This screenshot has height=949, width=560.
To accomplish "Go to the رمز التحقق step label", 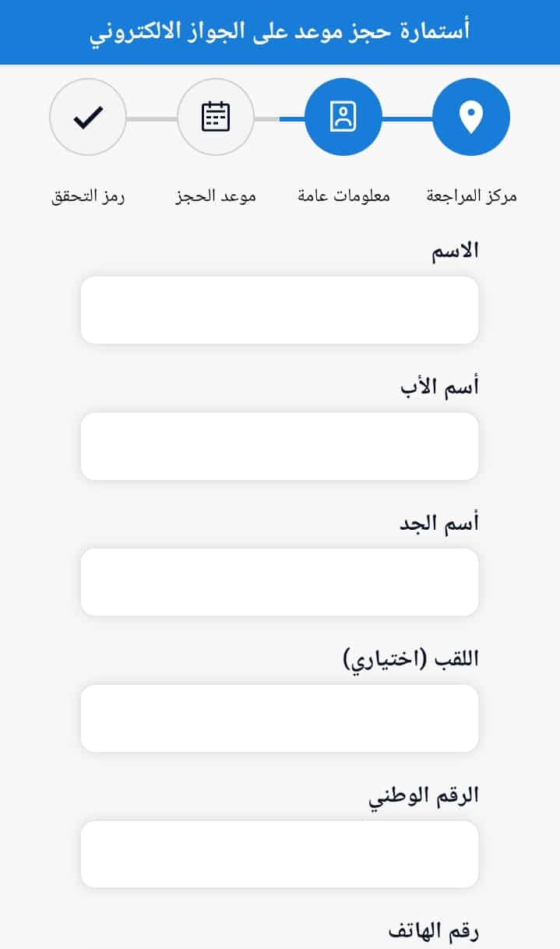I will [88, 196].
